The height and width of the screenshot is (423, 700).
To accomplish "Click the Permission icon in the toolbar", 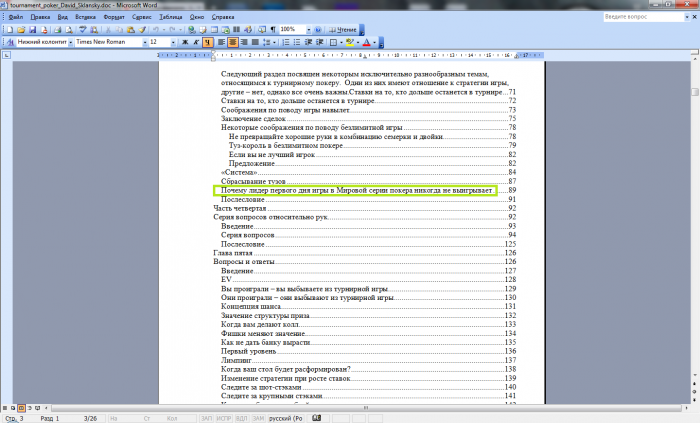I will (44, 30).
